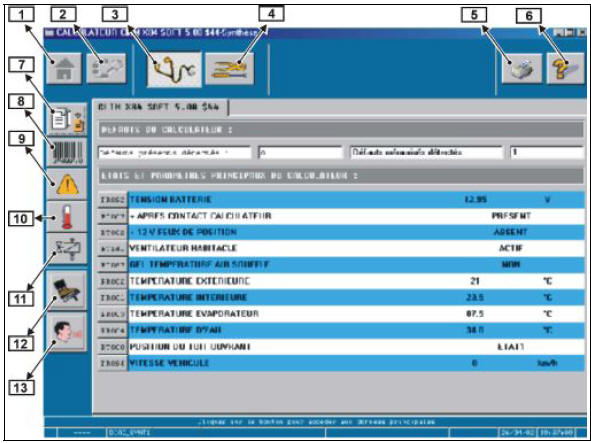
Task: Click the code button beside POSITION DU TOIT OUVRANT
Action: click(x=112, y=347)
